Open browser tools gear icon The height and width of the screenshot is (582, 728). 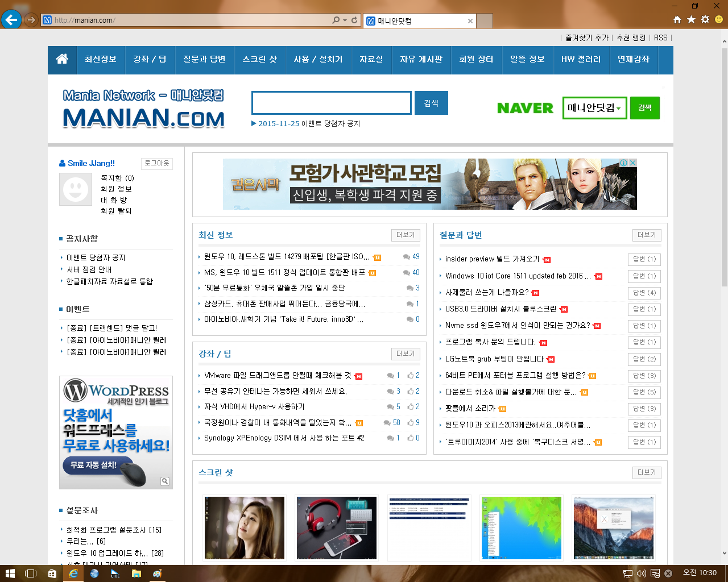(705, 20)
